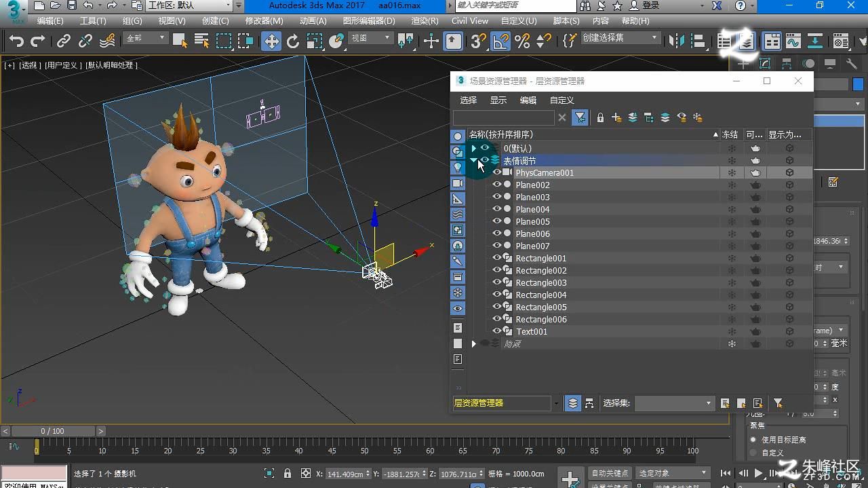Activate the Unlink Selection tool
Viewport: 868px width, 488px height.
point(85,41)
